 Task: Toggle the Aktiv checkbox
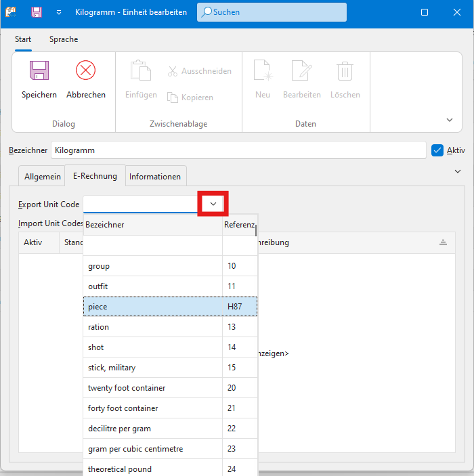pyautogui.click(x=437, y=150)
